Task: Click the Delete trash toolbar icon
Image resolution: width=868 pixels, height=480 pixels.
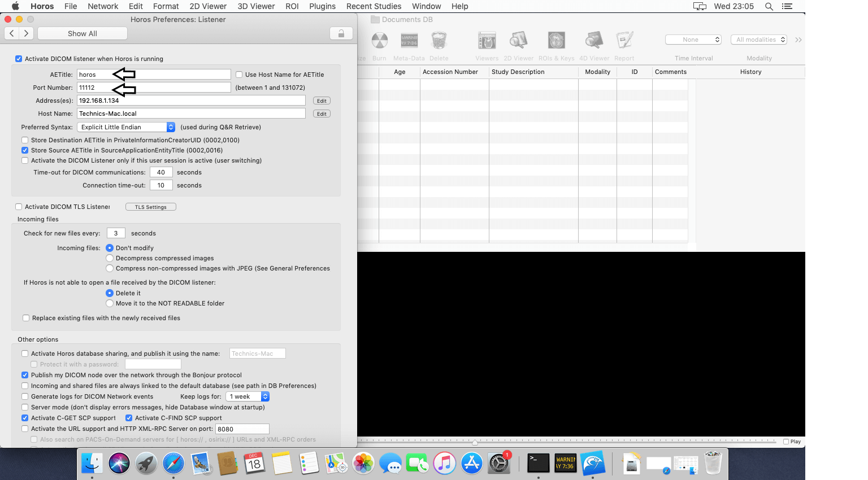Action: 439,41
